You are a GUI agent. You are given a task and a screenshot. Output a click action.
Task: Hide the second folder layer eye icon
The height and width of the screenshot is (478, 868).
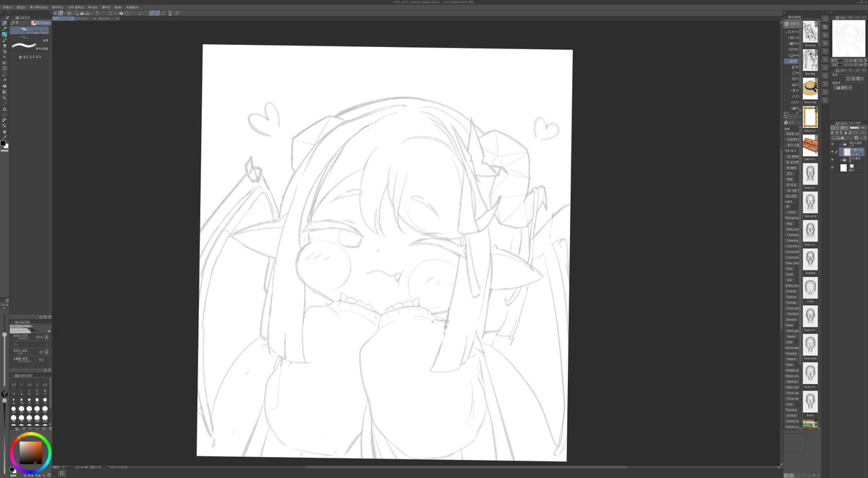832,160
